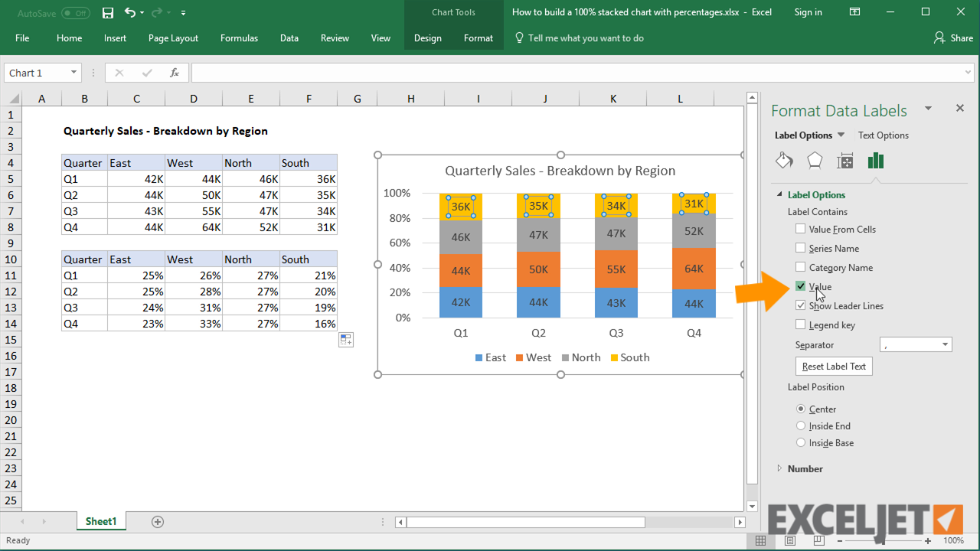This screenshot has width=980, height=551.
Task: Switch to the Home tab
Action: tap(69, 38)
